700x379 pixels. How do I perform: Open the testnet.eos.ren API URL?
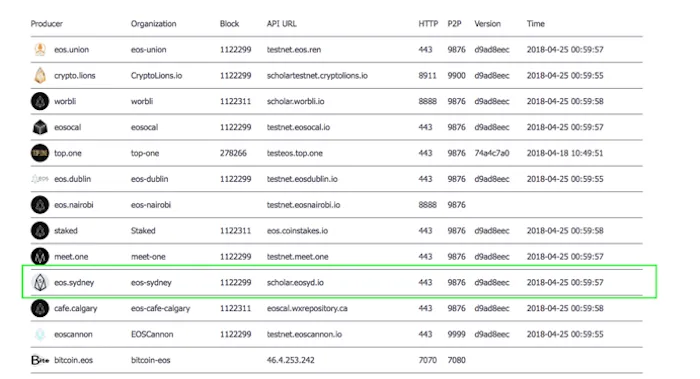coord(294,50)
